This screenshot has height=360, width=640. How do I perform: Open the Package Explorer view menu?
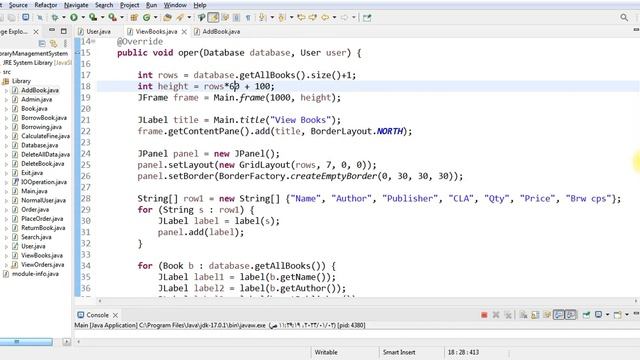65,43
